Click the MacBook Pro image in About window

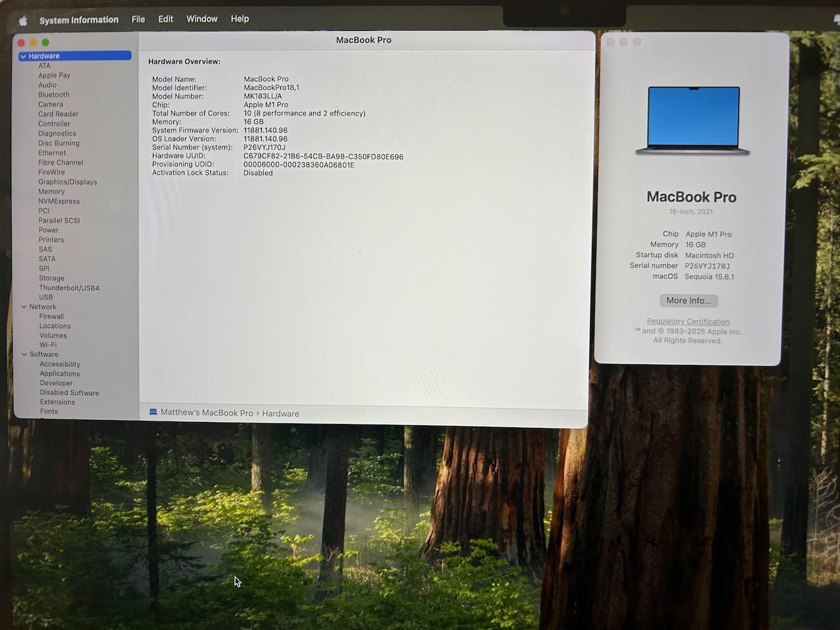tap(693, 121)
